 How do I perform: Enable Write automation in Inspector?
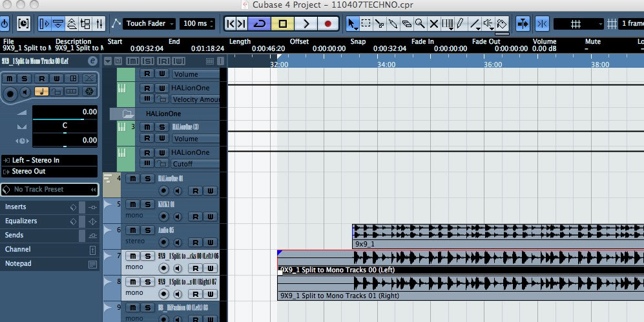coord(57,78)
